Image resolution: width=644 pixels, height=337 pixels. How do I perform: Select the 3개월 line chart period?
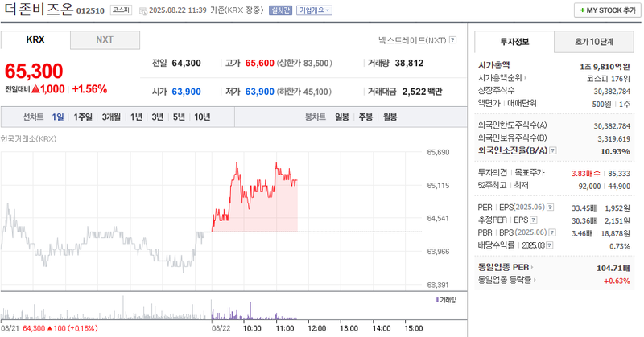click(x=111, y=117)
